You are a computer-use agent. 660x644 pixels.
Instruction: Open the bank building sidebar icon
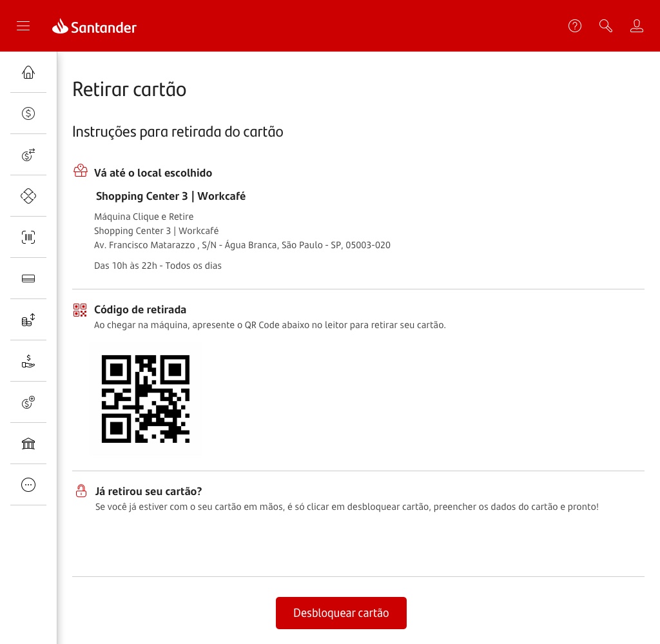[x=28, y=444]
